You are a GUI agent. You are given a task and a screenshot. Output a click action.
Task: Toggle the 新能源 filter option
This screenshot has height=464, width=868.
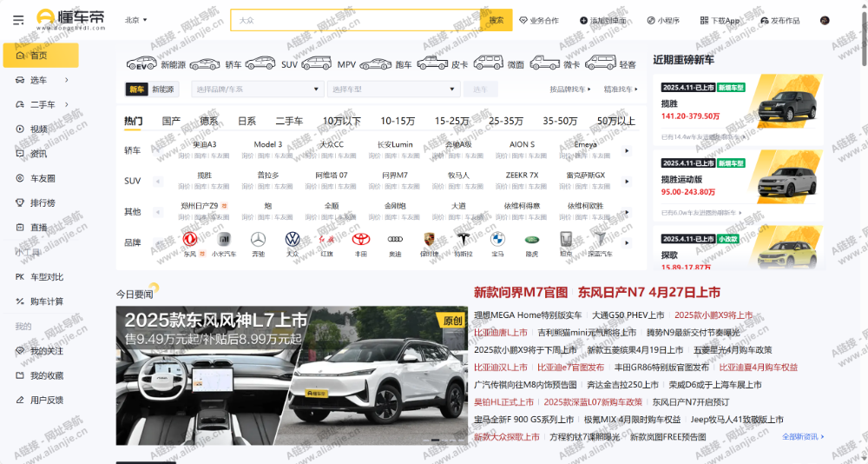163,89
